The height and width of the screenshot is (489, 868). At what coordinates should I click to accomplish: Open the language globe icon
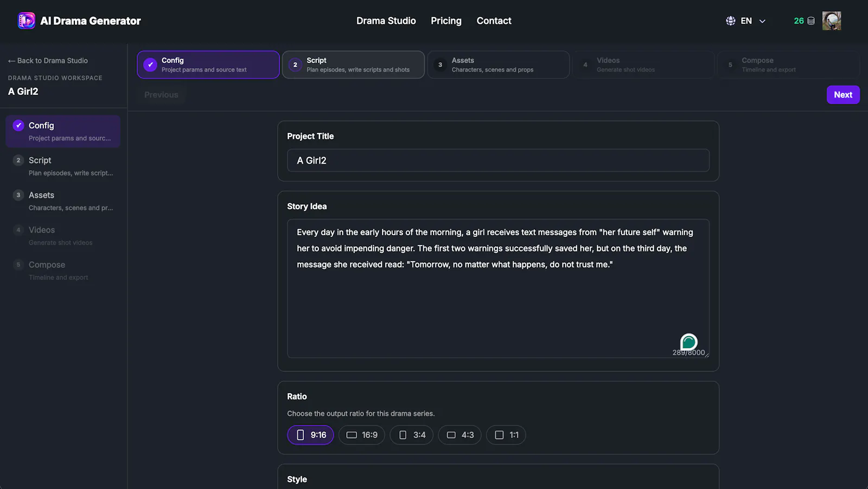pos(731,21)
